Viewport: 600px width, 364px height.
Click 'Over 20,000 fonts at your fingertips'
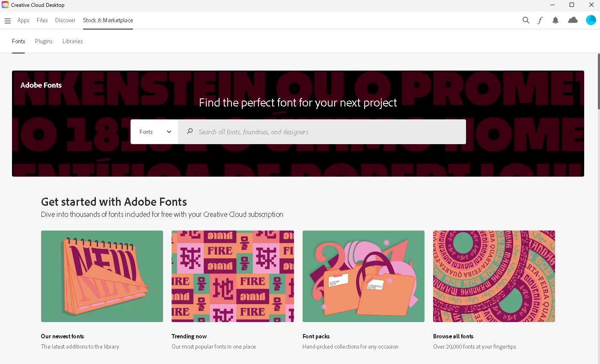coord(475,346)
